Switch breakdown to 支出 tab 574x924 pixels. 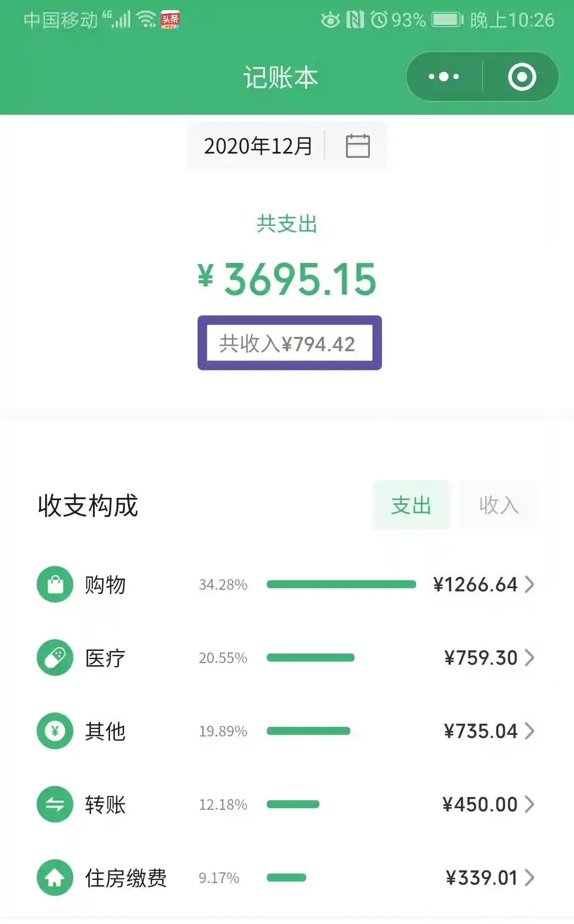coord(411,505)
